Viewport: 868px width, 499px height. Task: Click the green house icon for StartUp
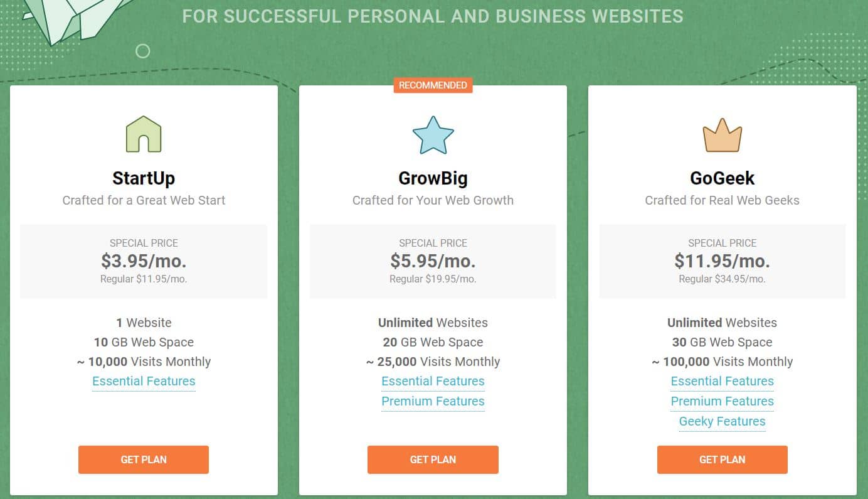click(144, 134)
